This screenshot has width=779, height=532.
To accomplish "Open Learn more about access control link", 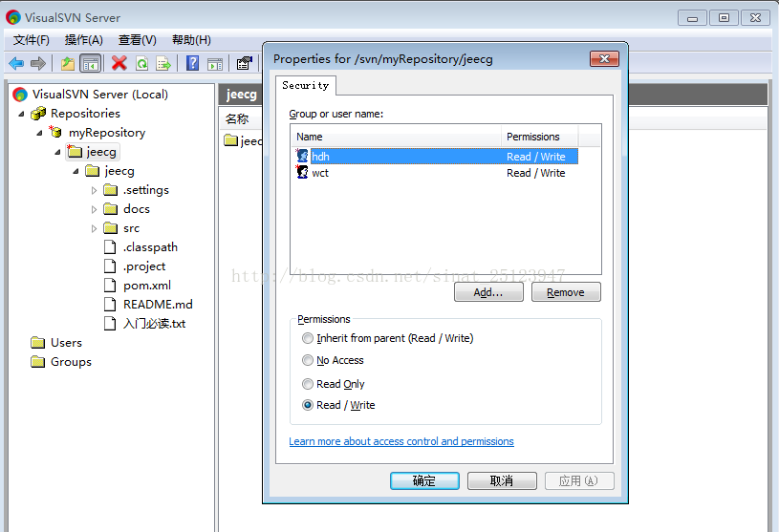I will pos(401,441).
